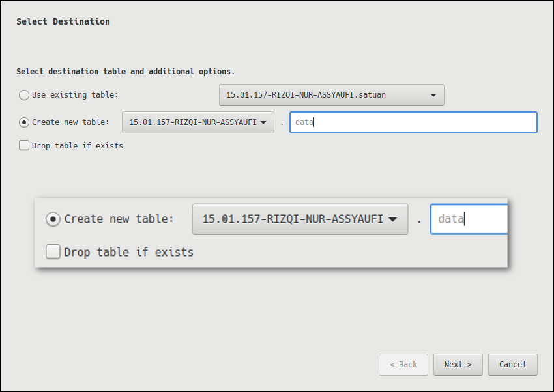Go back with the "< Back" button
This screenshot has height=392, width=554.
(403, 365)
